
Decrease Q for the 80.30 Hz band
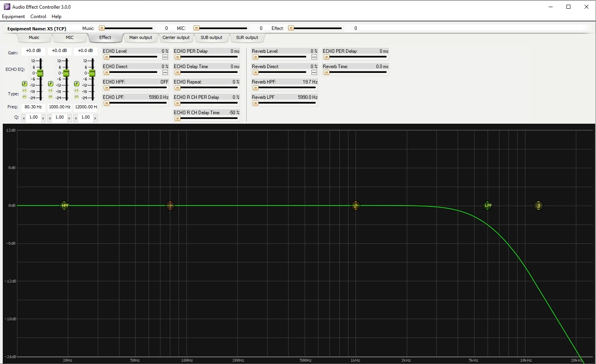[24, 118]
